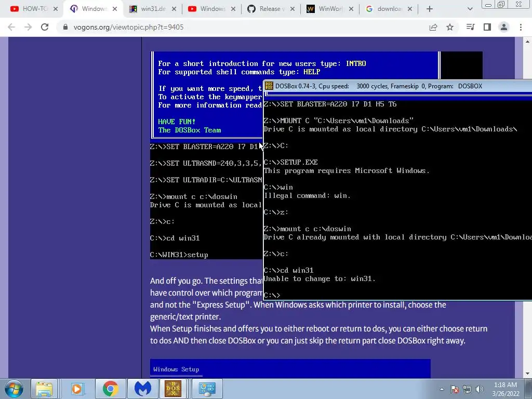
Task: Go back to previous page
Action: (11, 27)
